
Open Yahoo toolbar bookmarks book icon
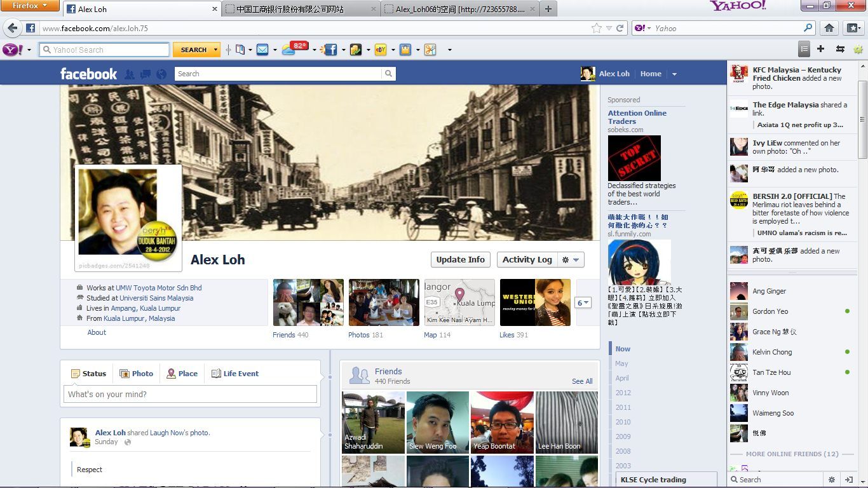(x=240, y=50)
